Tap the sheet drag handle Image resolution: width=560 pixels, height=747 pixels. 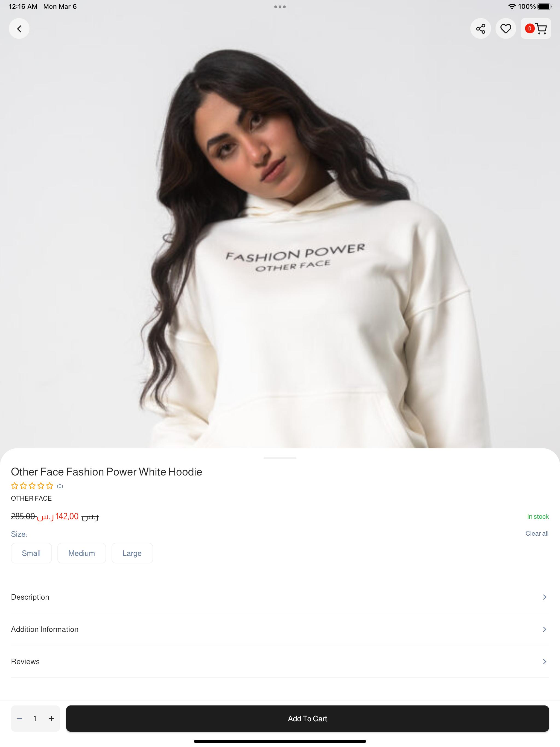click(280, 458)
